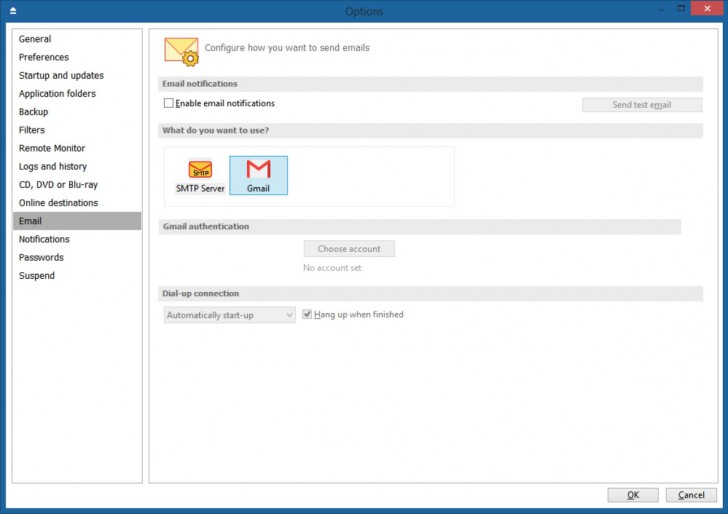The width and height of the screenshot is (728, 514).
Task: Select the Email section
Action: pyautogui.click(x=77, y=221)
